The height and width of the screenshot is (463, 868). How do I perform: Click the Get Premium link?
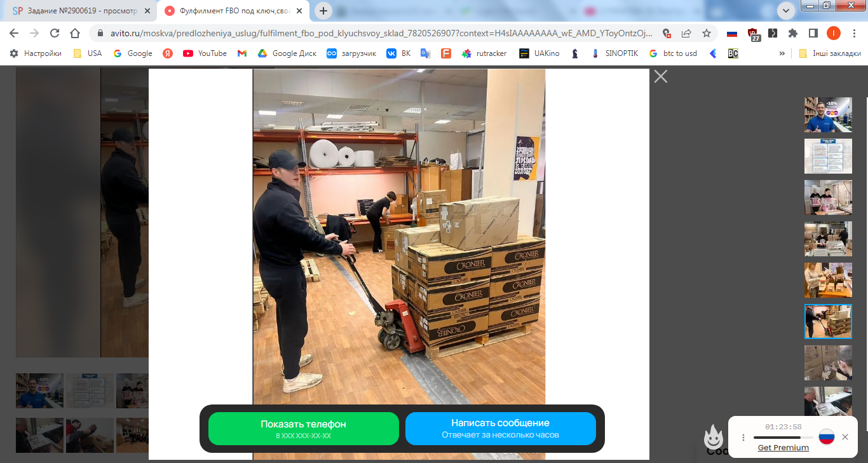pyautogui.click(x=783, y=448)
